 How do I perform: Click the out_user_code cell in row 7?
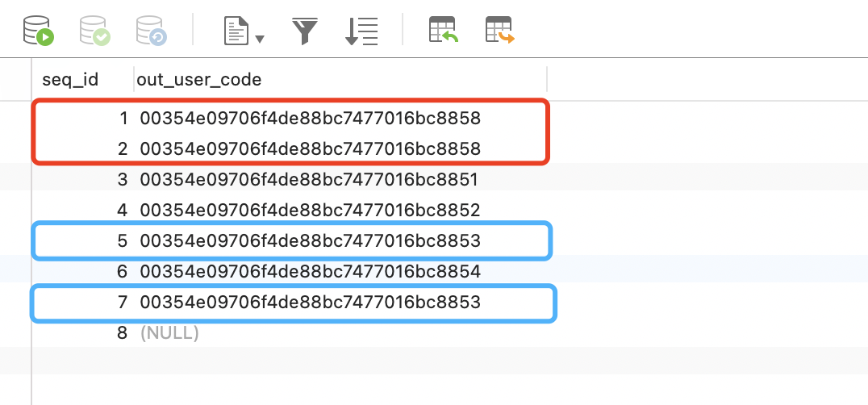coord(310,303)
